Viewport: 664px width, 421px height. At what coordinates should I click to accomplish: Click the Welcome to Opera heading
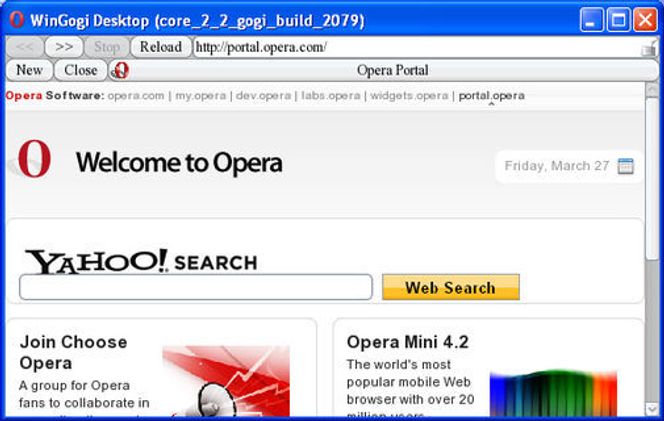(x=179, y=163)
